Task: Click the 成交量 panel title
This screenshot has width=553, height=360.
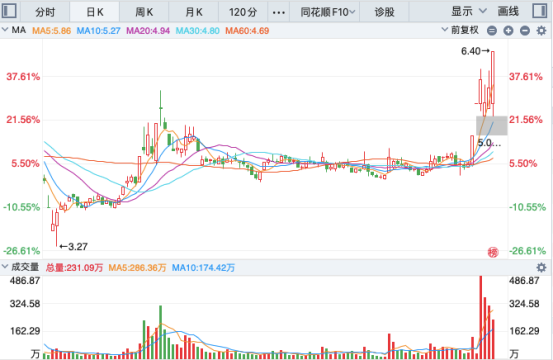Action: (x=25, y=267)
